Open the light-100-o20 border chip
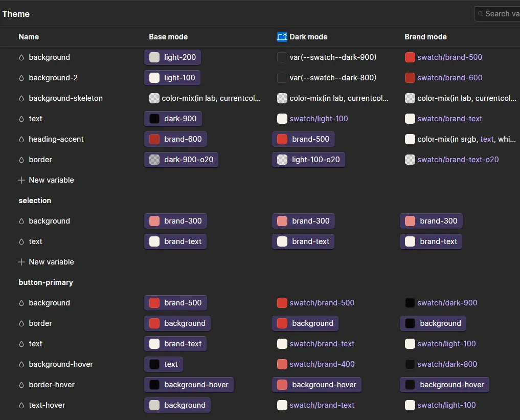520x420 pixels. [308, 160]
